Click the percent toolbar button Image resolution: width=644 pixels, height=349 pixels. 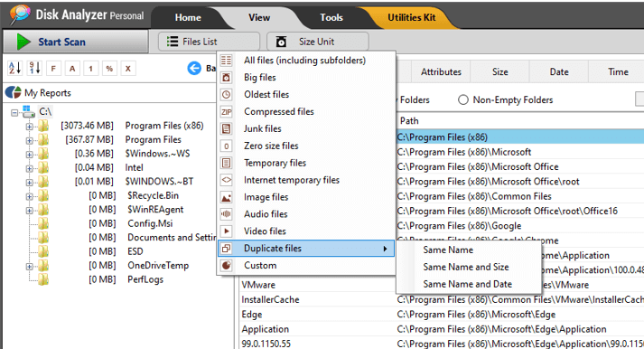pos(109,69)
